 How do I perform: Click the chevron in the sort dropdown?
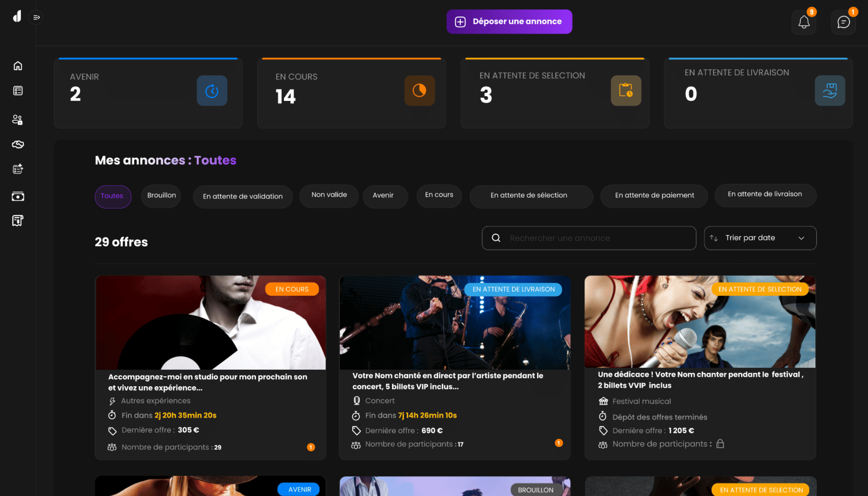[801, 238]
